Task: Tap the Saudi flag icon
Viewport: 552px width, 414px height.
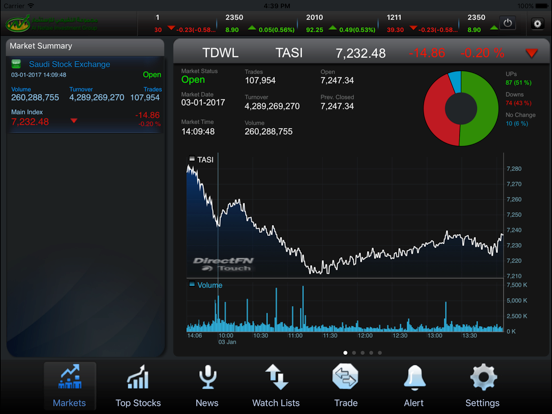Action: pyautogui.click(x=16, y=64)
